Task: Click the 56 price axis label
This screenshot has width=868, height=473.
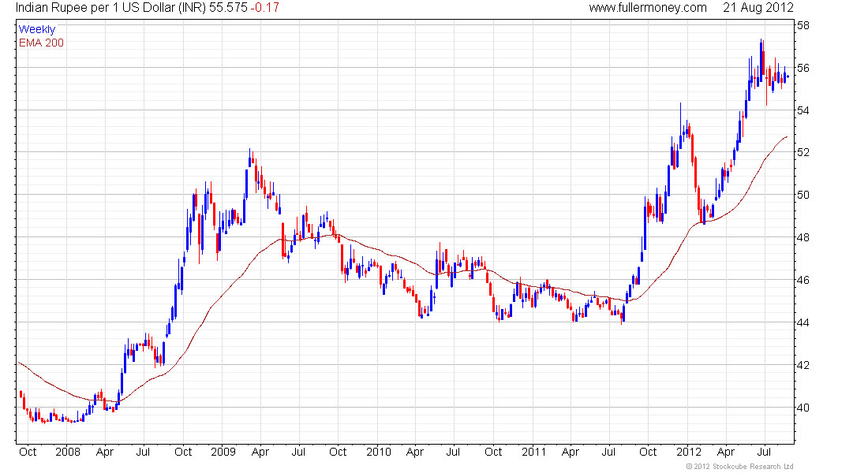Action: [x=803, y=68]
